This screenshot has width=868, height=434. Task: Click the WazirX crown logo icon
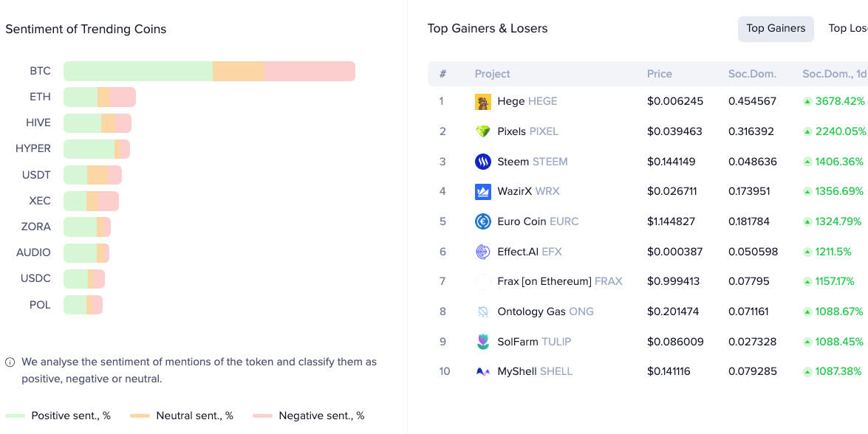(482, 192)
